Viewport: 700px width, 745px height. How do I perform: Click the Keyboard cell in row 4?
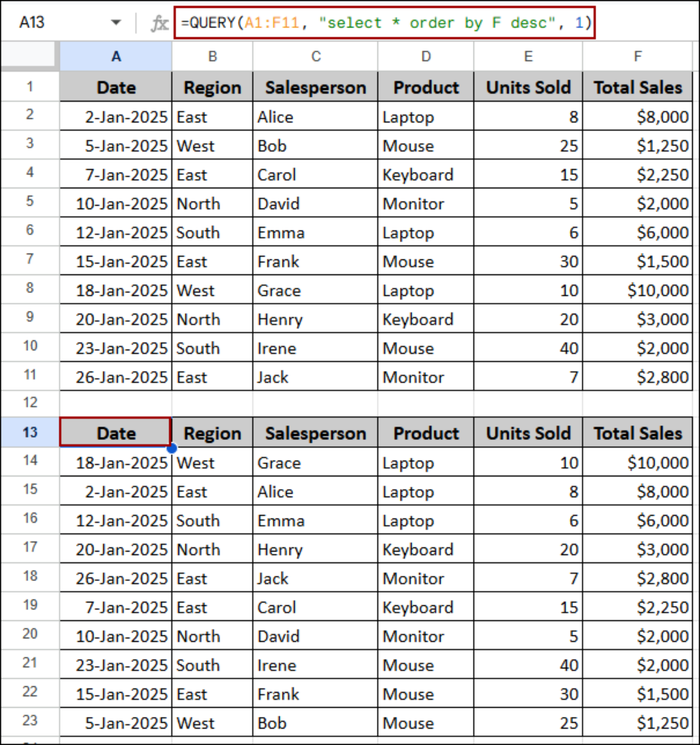coord(425,175)
